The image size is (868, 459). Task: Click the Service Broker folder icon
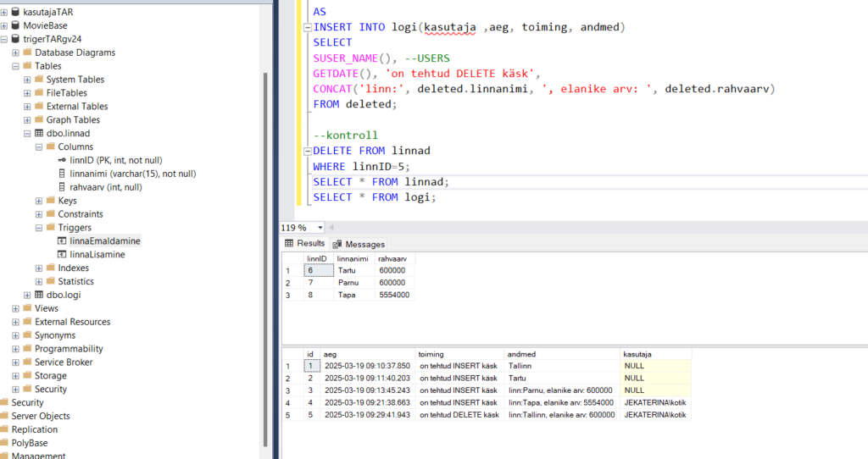(27, 361)
